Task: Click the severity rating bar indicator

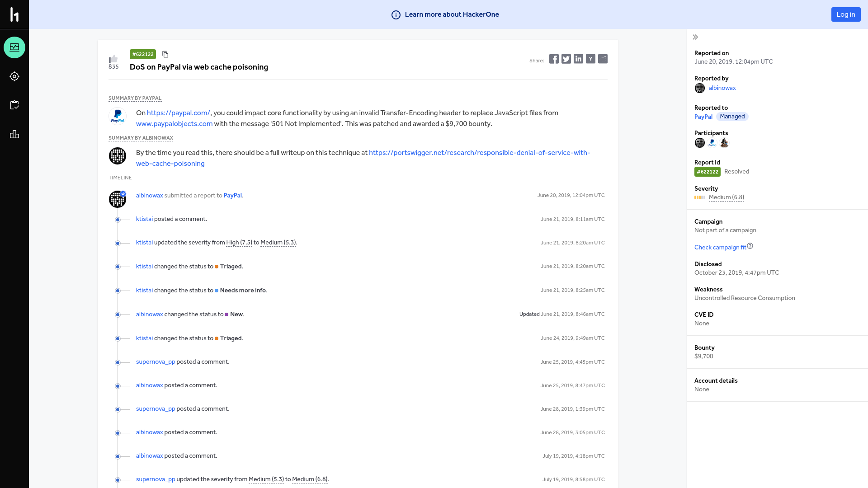Action: 700,197
